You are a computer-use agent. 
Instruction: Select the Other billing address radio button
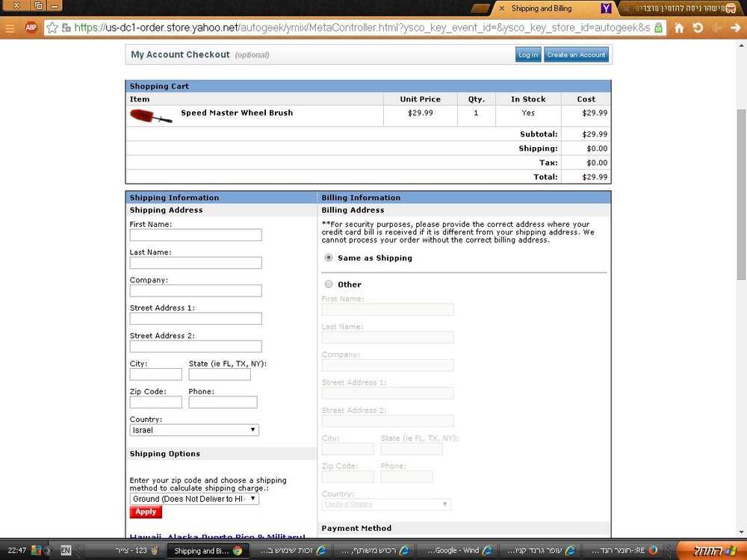point(328,284)
